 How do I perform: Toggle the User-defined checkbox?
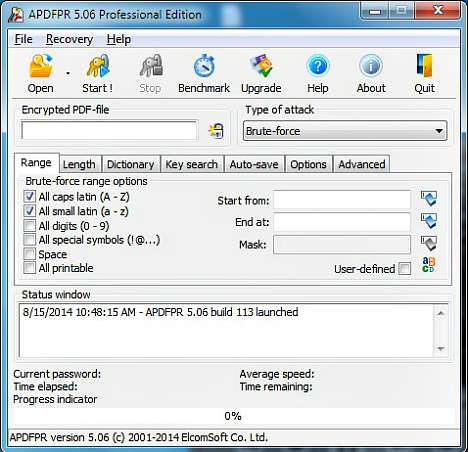tap(405, 268)
